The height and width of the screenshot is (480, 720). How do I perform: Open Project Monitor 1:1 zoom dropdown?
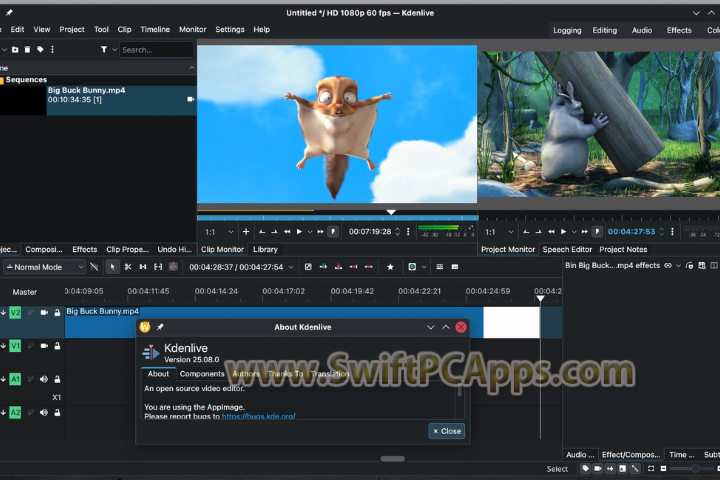tap(500, 232)
